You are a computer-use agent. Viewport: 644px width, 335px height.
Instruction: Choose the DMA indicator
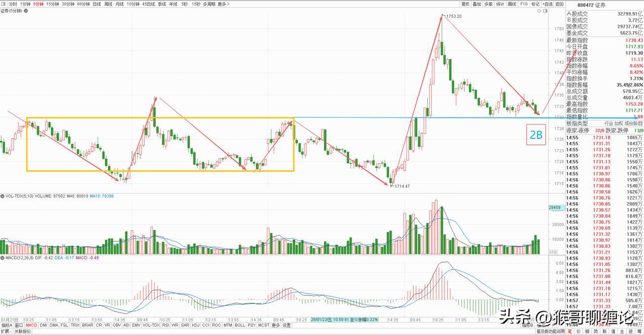tap(54, 325)
